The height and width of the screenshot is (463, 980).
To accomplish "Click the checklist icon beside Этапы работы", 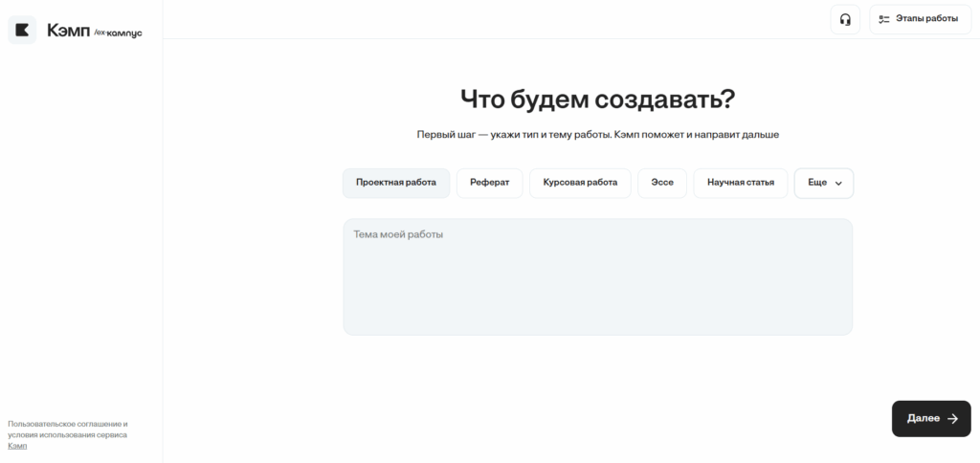I will pos(883,19).
